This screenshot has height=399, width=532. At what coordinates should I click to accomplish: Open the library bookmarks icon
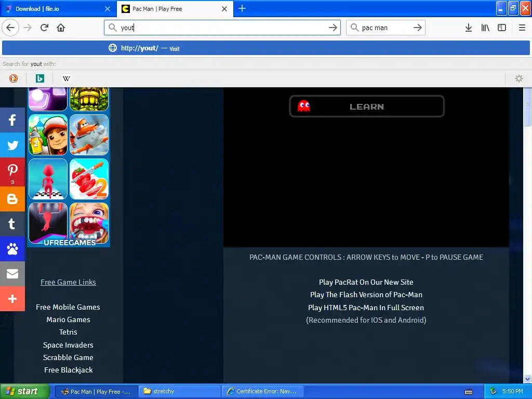coord(485,28)
